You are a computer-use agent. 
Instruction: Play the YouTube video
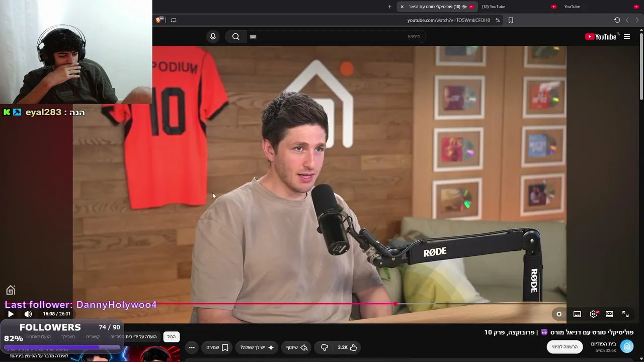click(11, 314)
